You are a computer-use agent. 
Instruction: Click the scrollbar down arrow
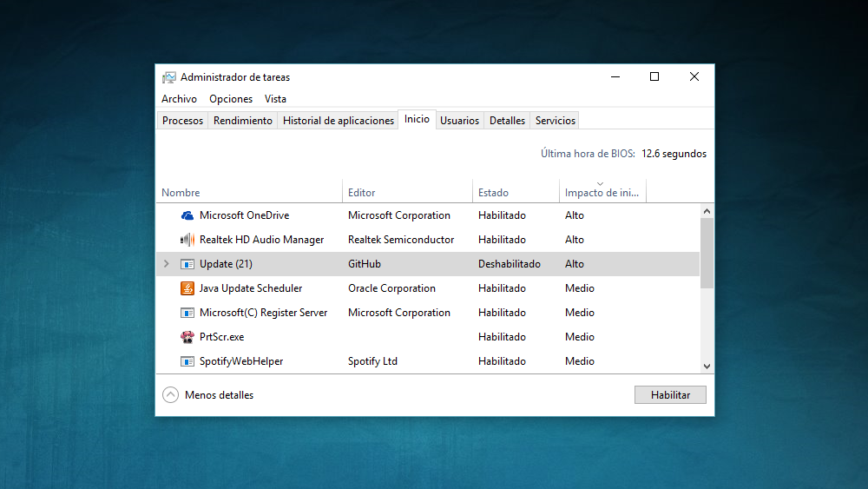tap(707, 366)
